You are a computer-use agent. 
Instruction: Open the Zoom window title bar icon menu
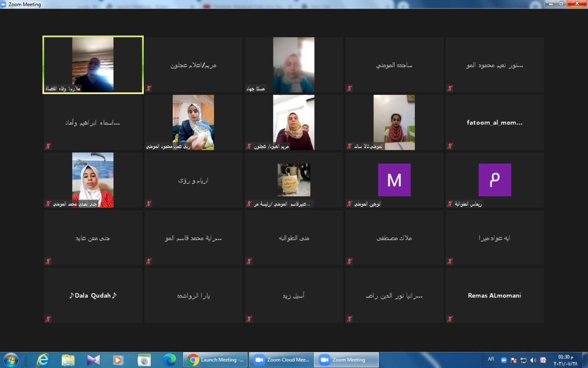click(4, 4)
